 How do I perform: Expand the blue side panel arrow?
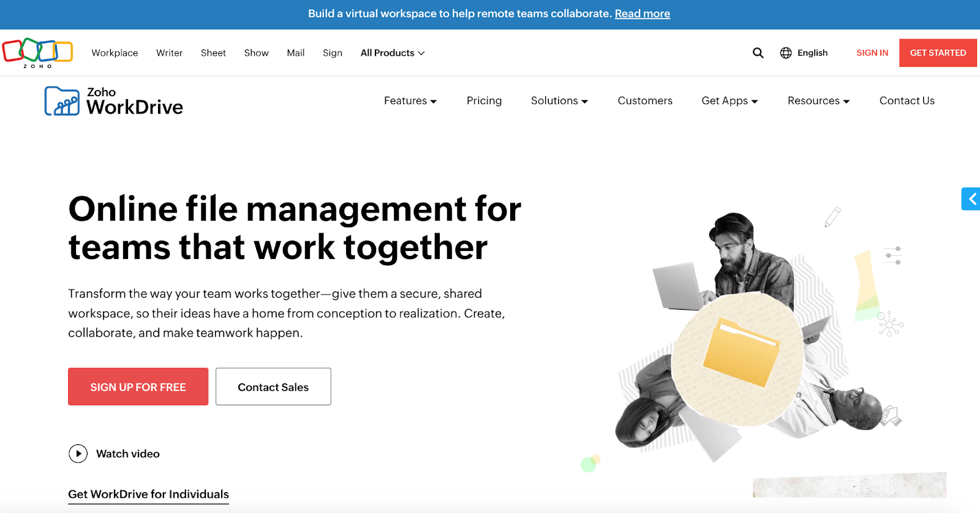971,199
